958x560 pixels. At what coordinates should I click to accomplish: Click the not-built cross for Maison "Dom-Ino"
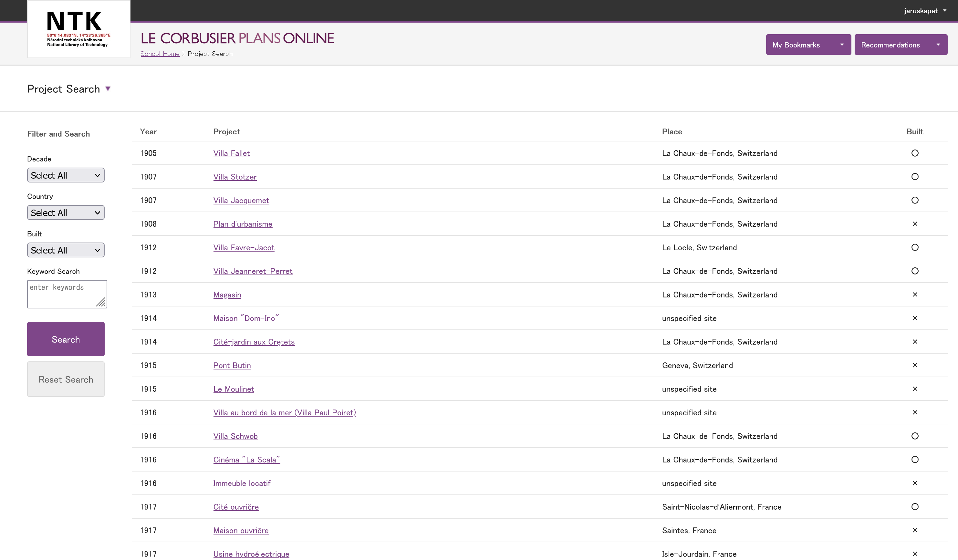pyautogui.click(x=915, y=318)
